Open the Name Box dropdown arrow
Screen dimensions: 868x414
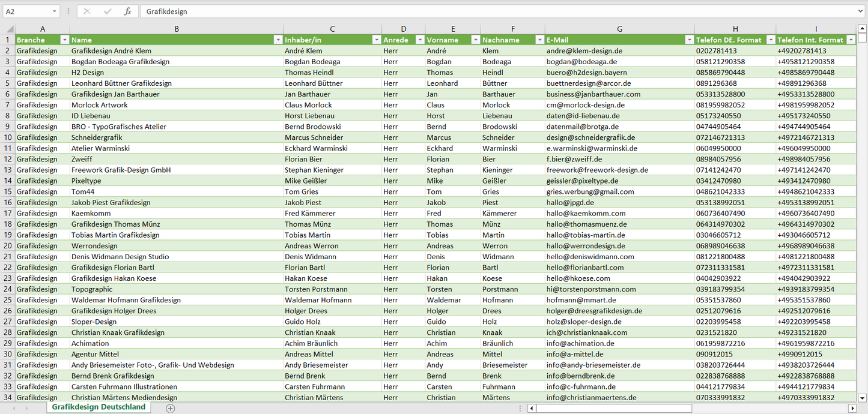54,11
